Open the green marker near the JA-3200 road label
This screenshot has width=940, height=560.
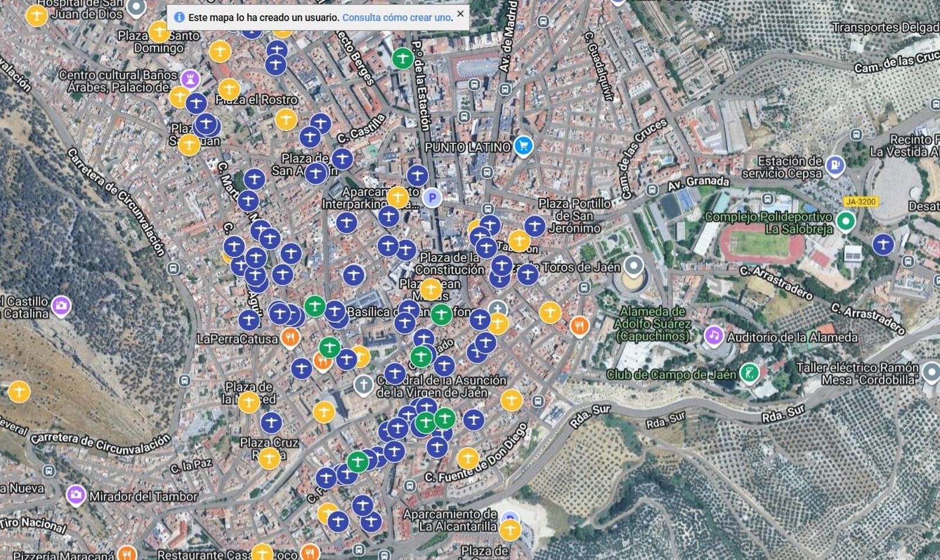(x=846, y=222)
